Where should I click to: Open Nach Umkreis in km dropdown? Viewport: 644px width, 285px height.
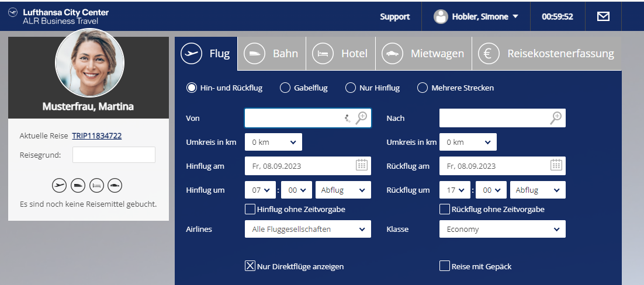pyautogui.click(x=468, y=142)
